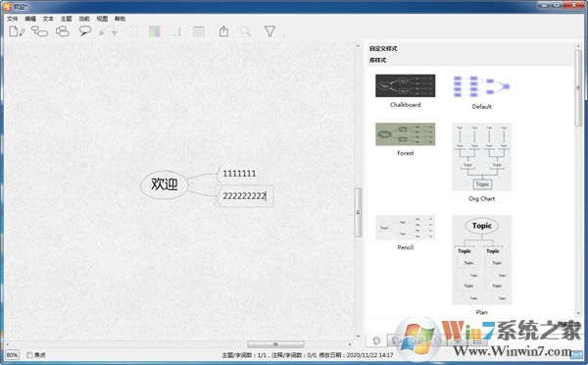Click the magnifier search icon
588x365 pixels.
coord(246,31)
